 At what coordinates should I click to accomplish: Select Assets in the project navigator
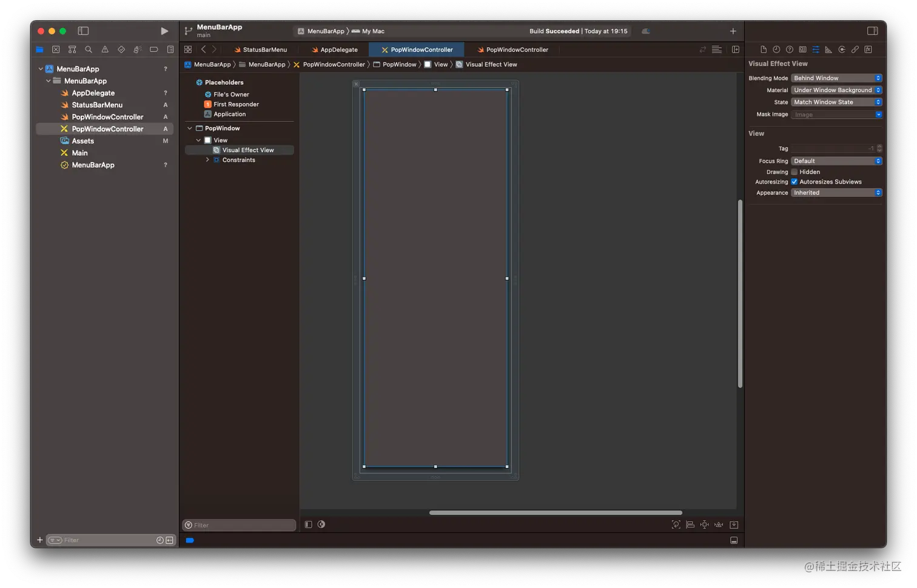pos(83,141)
